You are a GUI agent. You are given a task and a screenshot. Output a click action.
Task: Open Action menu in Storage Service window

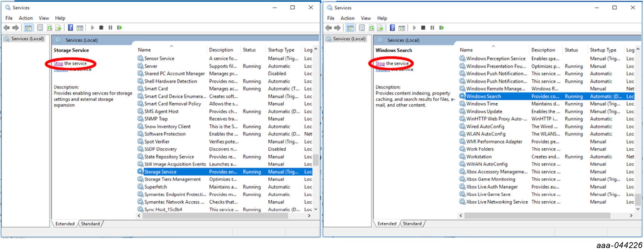[26, 18]
